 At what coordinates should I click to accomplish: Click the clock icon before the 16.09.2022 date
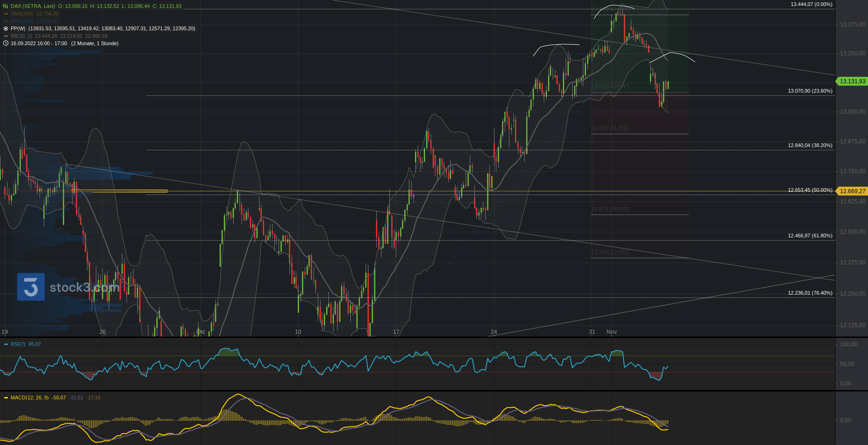6,43
